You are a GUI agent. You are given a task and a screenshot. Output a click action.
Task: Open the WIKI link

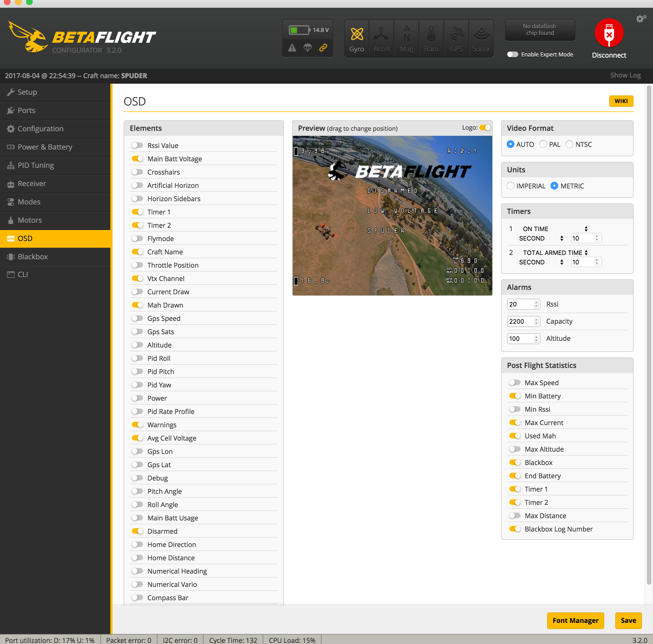click(621, 101)
